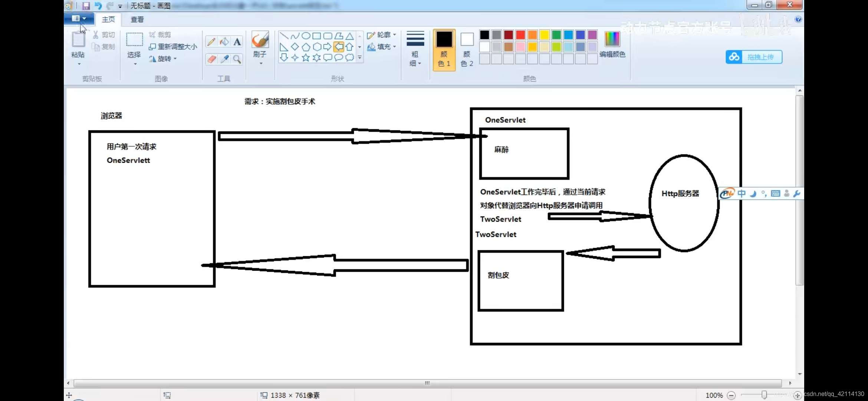Select the Fill with color bucket tool

tap(224, 42)
